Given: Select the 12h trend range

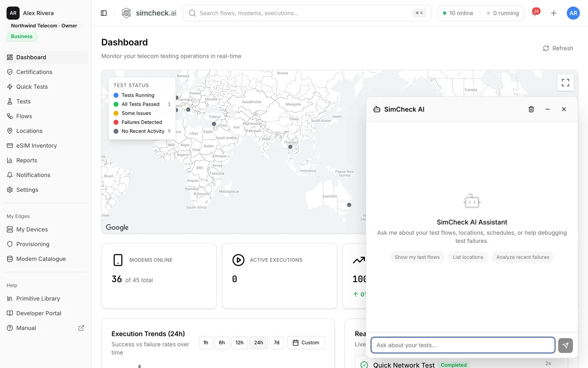Looking at the screenshot, I should [x=239, y=343].
